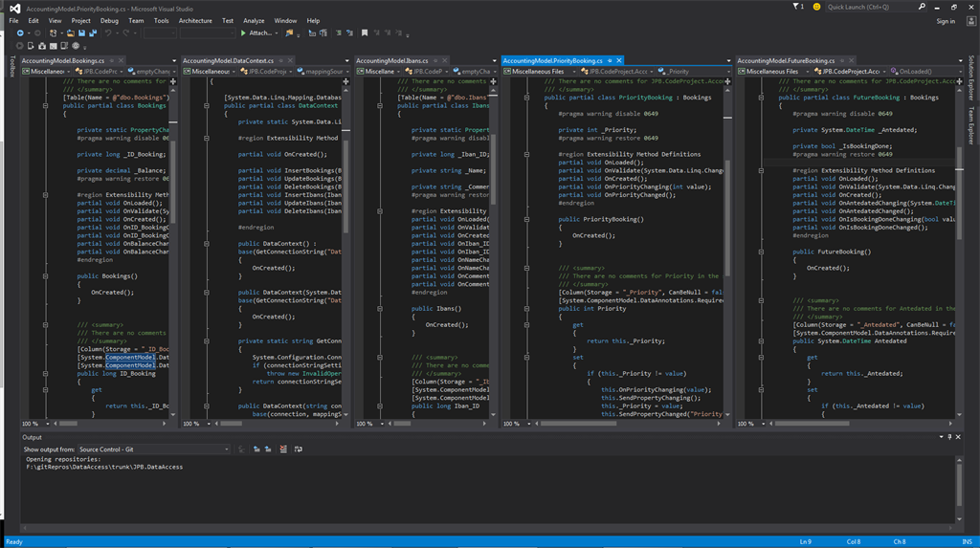Switch to the AccountingModel.FutureBooking.cs tab
Image resolution: width=980 pixels, height=548 pixels.
785,60
